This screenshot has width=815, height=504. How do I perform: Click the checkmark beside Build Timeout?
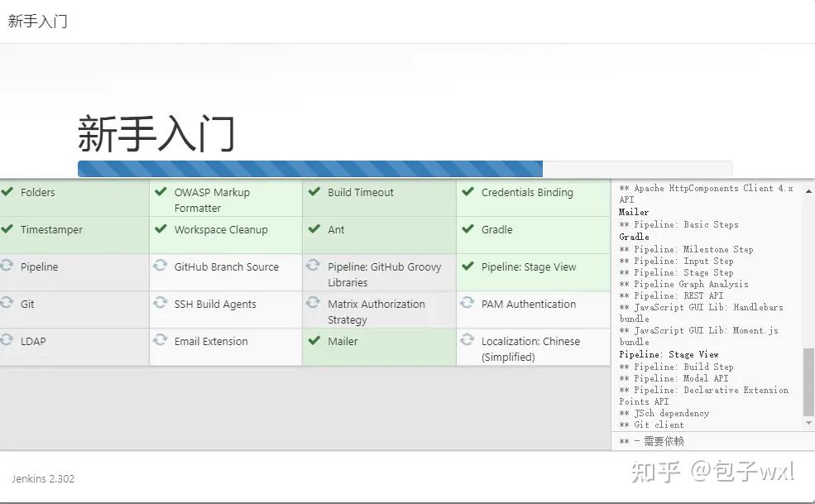(314, 192)
